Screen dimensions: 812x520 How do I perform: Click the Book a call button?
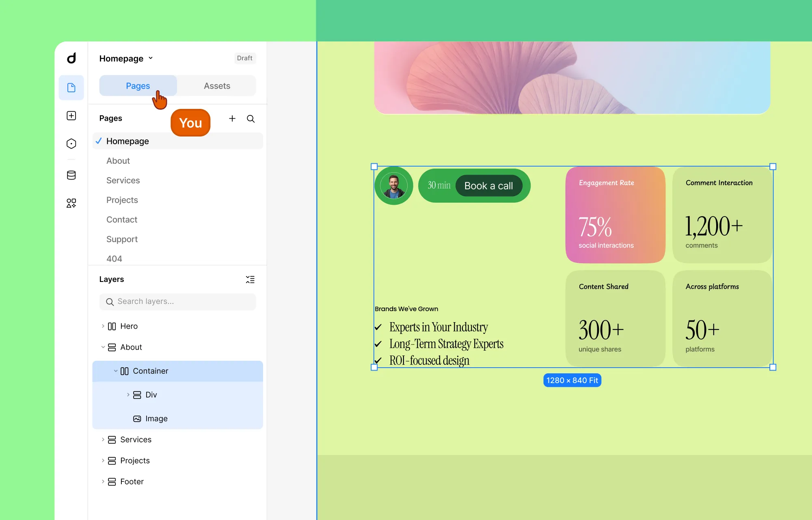pyautogui.click(x=489, y=186)
